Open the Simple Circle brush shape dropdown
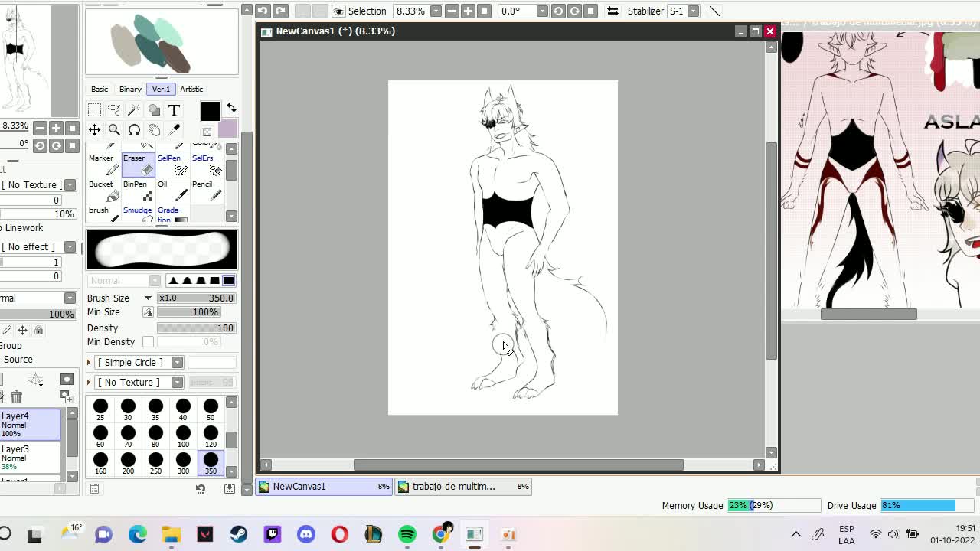Screen dimensions: 980x551 tap(177, 362)
